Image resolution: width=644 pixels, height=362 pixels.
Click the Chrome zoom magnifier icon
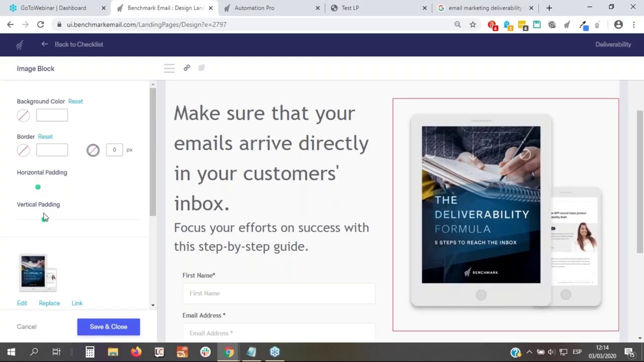pyautogui.click(x=457, y=24)
